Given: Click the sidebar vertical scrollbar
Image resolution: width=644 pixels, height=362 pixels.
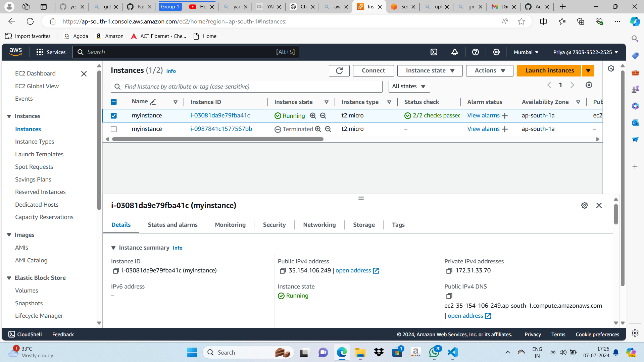Looking at the screenshot, I should [99, 140].
